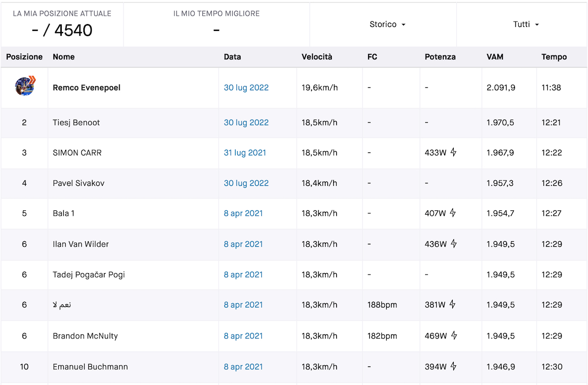Click the lightning icon next to 469W

tap(454, 335)
